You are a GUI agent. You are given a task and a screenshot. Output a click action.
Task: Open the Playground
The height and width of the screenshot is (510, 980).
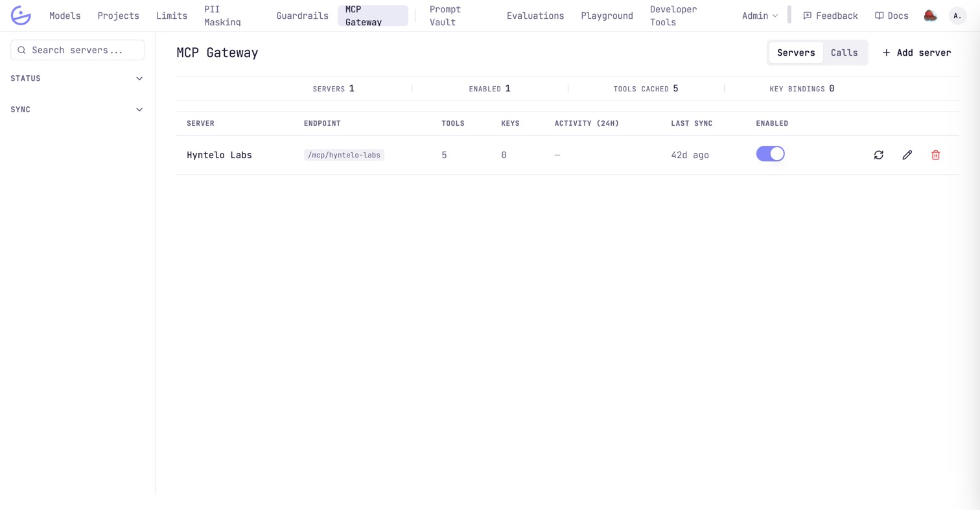pyautogui.click(x=607, y=16)
